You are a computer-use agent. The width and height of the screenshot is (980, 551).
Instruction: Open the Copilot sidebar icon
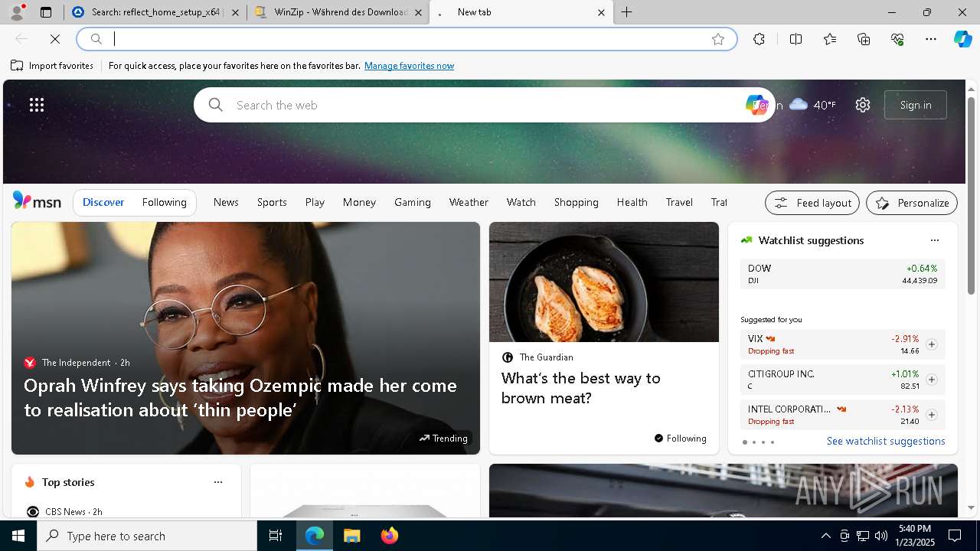coord(962,39)
